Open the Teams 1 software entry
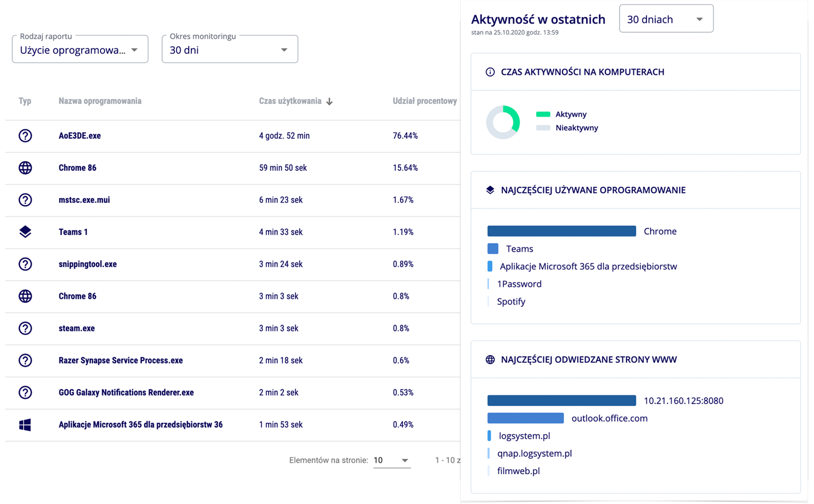The width and height of the screenshot is (814, 504). 73,232
